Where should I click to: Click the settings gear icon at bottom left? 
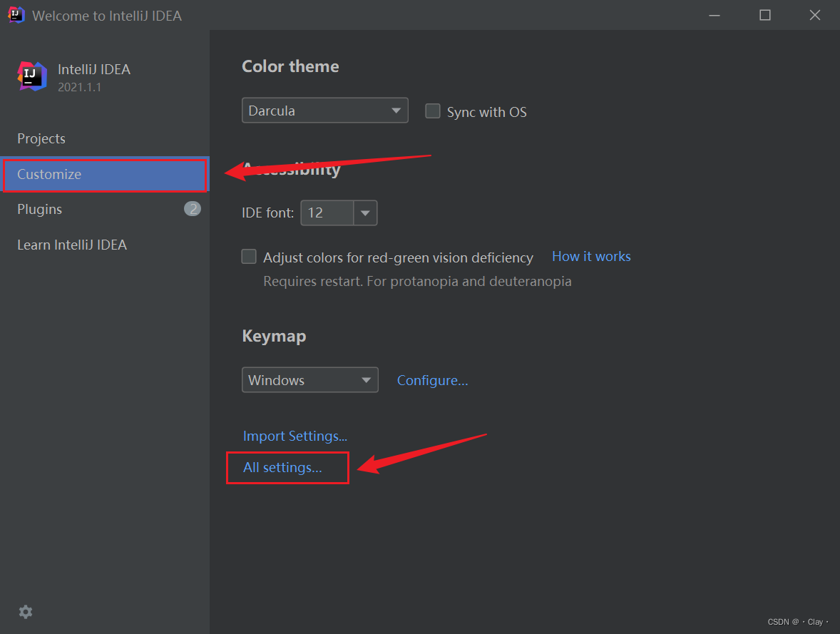[x=26, y=611]
